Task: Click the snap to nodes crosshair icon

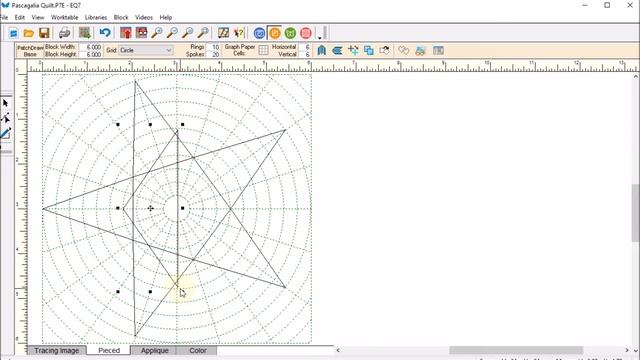Action: (353, 50)
